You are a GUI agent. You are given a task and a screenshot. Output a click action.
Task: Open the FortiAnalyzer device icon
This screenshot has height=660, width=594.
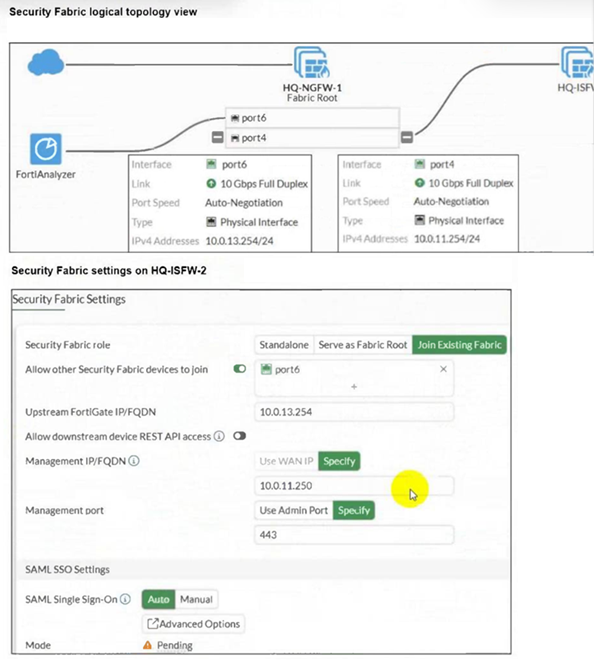[x=46, y=149]
